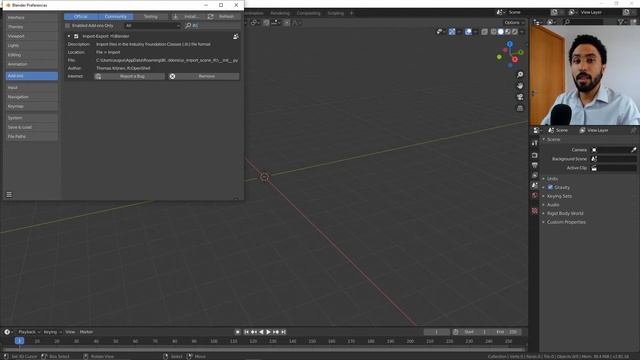Open the Output properties tab icon
This screenshot has height=360, width=640.
coord(535,165)
